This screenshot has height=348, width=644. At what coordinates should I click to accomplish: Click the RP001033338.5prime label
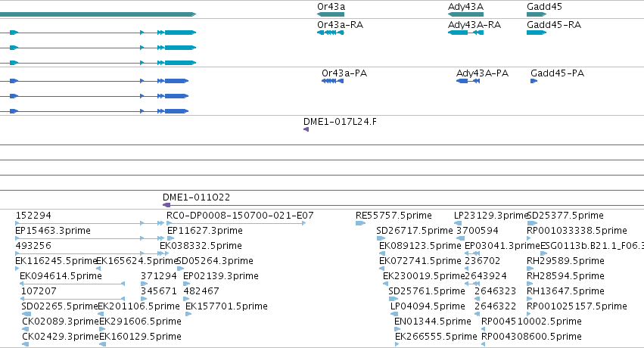click(x=577, y=230)
